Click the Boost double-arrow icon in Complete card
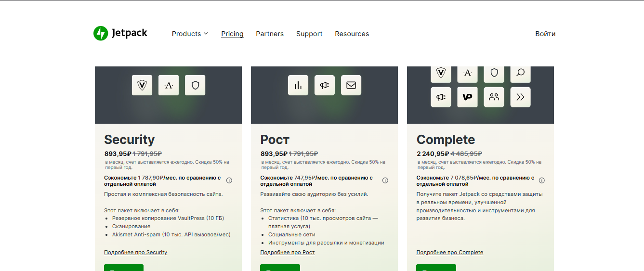644x271 pixels. (x=520, y=97)
